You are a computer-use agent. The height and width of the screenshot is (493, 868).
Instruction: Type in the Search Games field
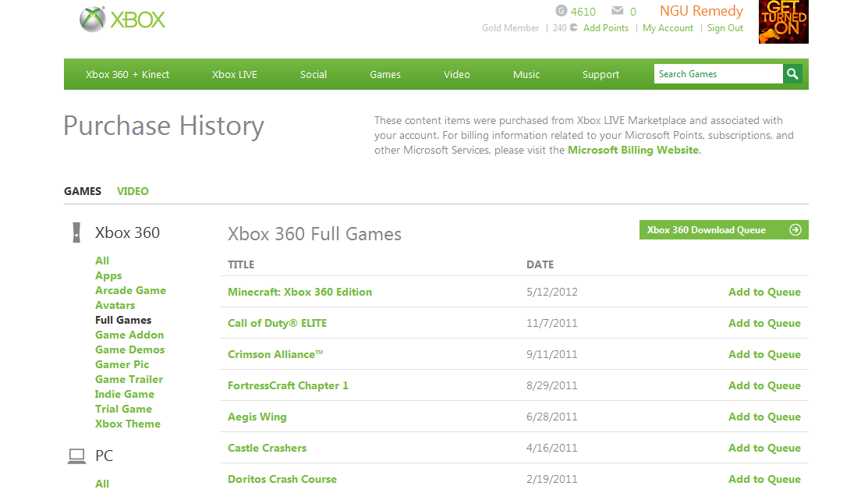point(717,74)
